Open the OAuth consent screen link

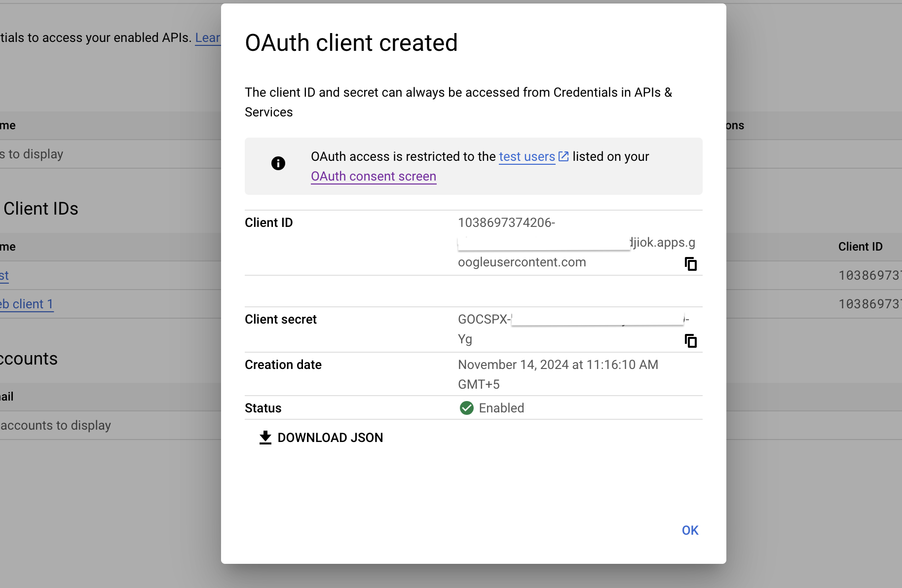374,177
